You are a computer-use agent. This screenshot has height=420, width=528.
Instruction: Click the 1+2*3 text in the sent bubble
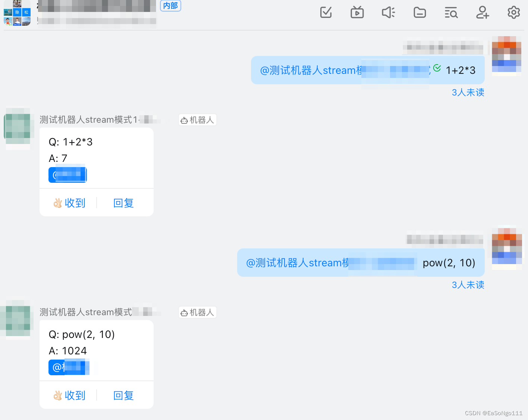tap(461, 70)
